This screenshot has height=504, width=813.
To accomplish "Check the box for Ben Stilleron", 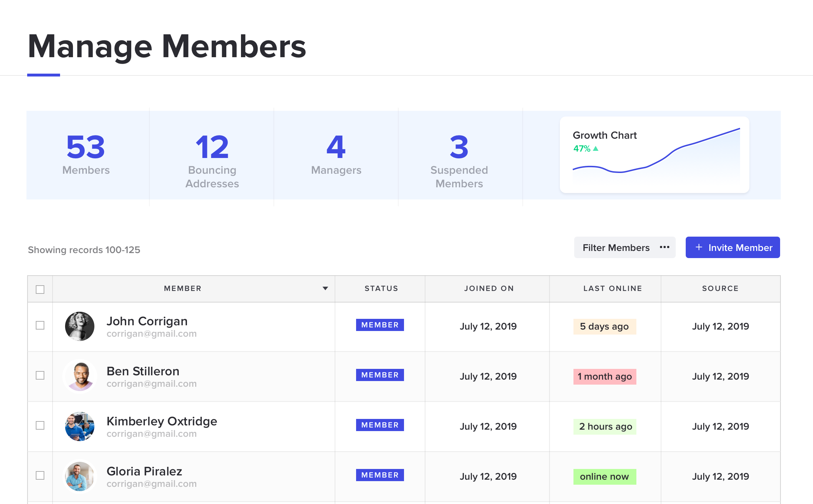I will pos(40,375).
